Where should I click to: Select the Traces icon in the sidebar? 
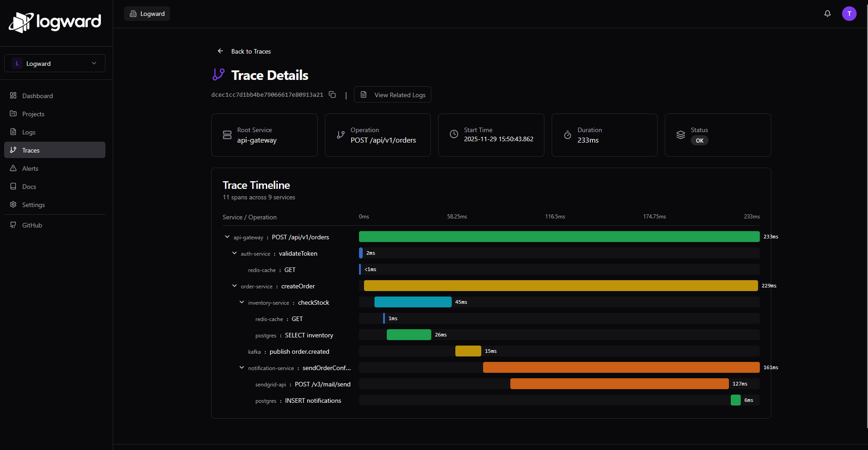(x=14, y=150)
